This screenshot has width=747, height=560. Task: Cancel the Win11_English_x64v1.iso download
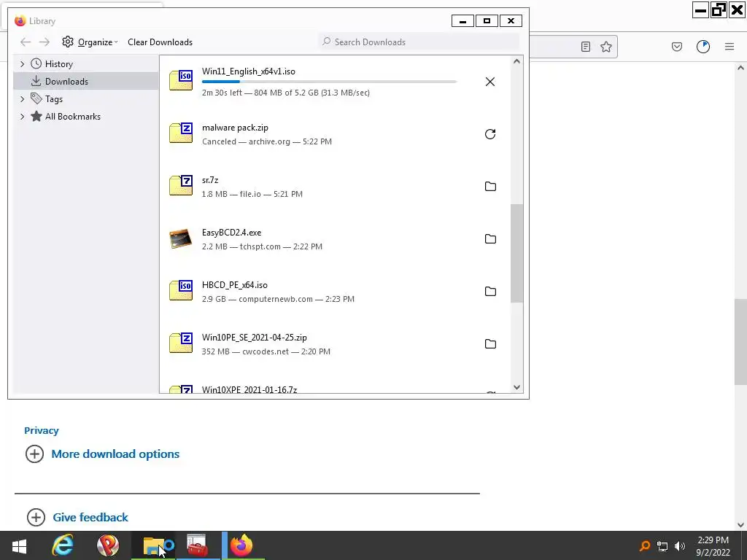(x=489, y=82)
